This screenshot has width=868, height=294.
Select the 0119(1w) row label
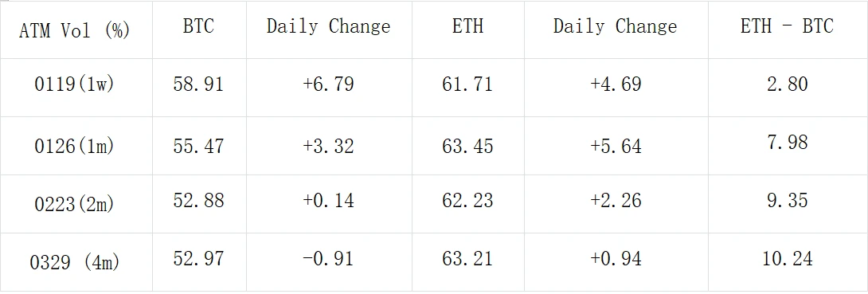pos(75,85)
